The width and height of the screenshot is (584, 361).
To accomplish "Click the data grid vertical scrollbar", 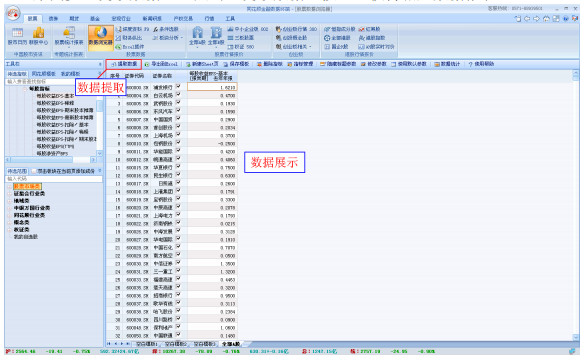I will (x=575, y=205).
